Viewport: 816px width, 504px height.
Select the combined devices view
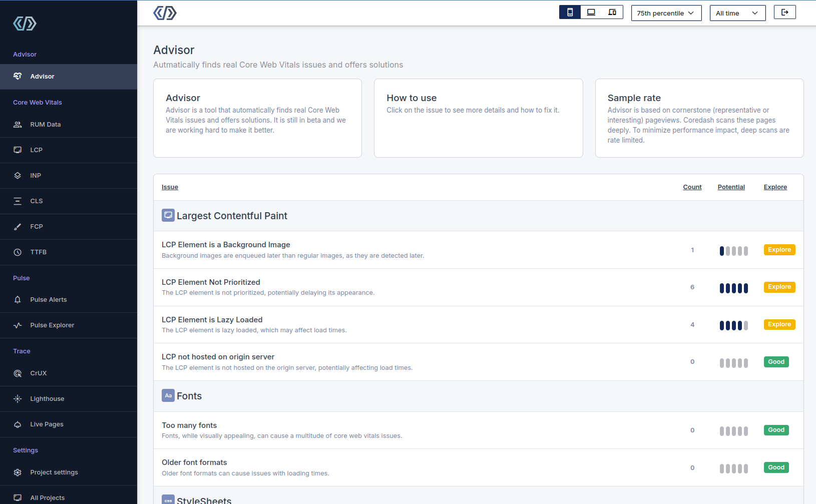coord(612,13)
